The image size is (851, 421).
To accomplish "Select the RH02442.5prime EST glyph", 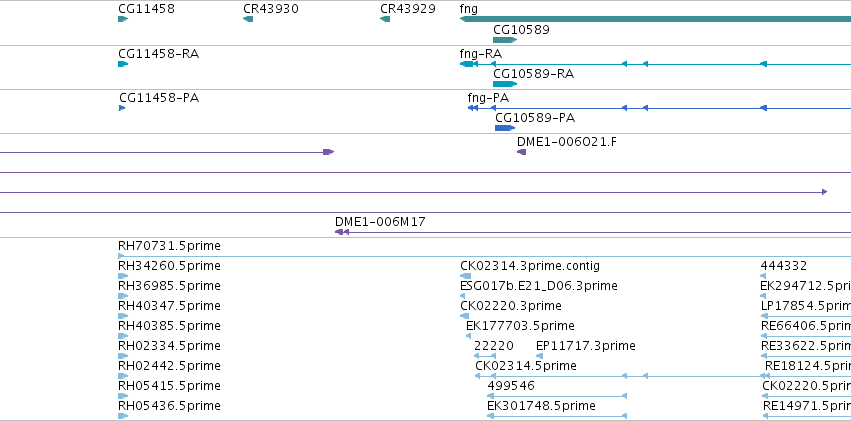I will pos(123,376).
